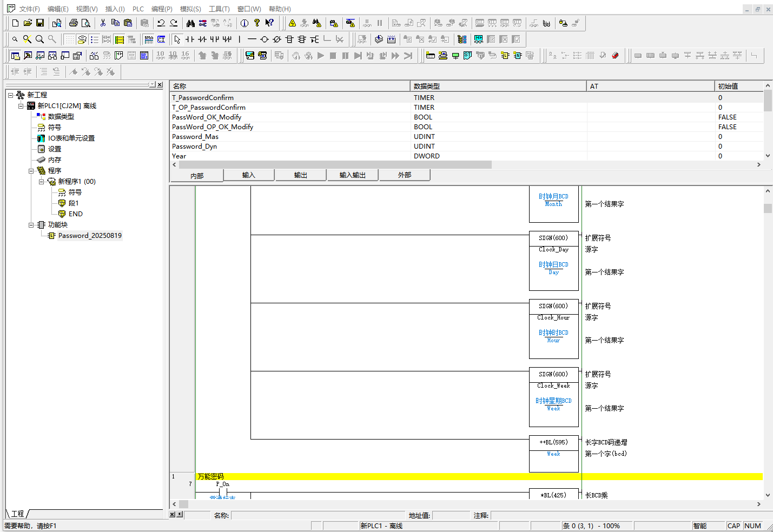Image resolution: width=773 pixels, height=532 pixels.
Task: Click the Undo arrow icon
Action: point(161,23)
